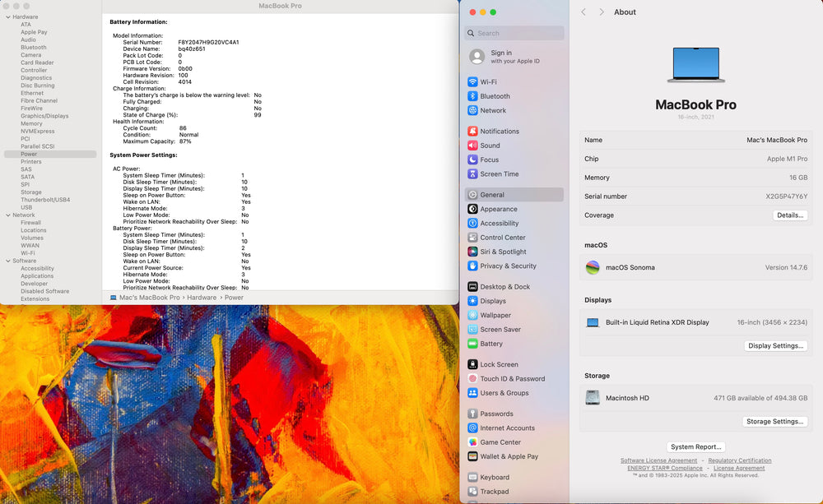Collapse the Software section in System Information
This screenshot has height=504, width=823.
(8, 261)
